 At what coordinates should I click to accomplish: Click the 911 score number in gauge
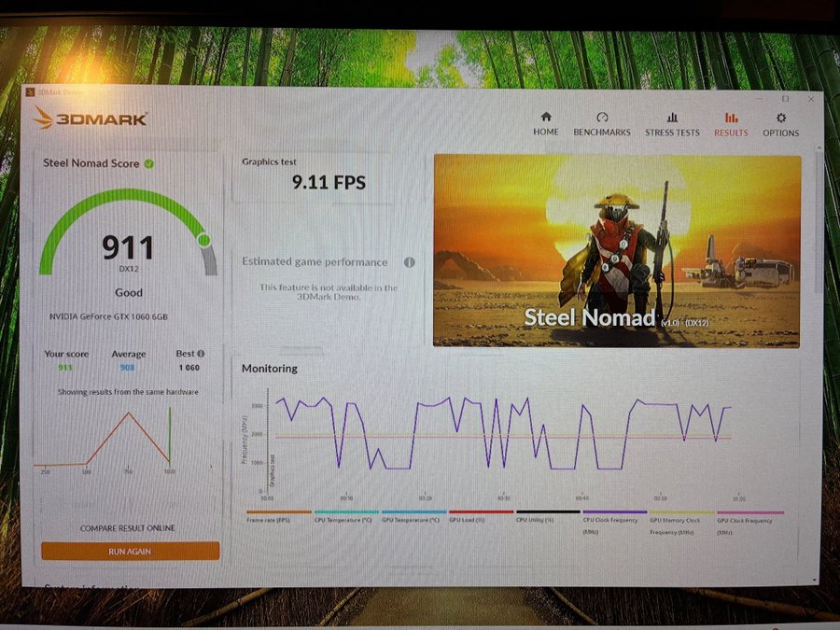[x=128, y=247]
